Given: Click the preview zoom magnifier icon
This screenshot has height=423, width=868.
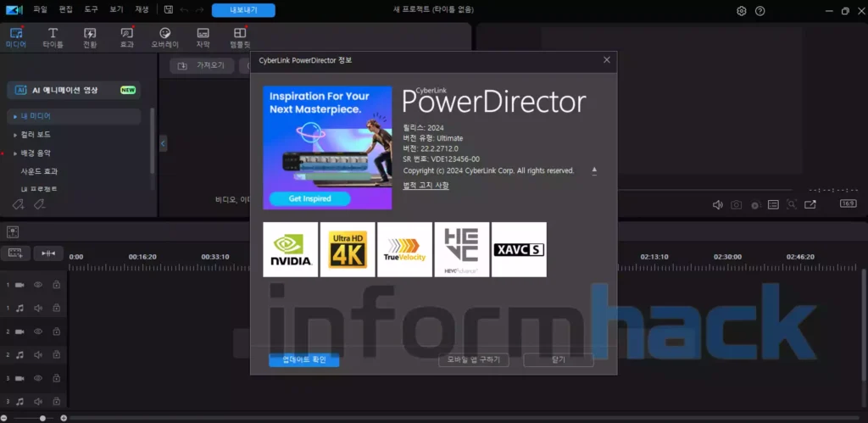Looking at the screenshot, I should [x=793, y=204].
